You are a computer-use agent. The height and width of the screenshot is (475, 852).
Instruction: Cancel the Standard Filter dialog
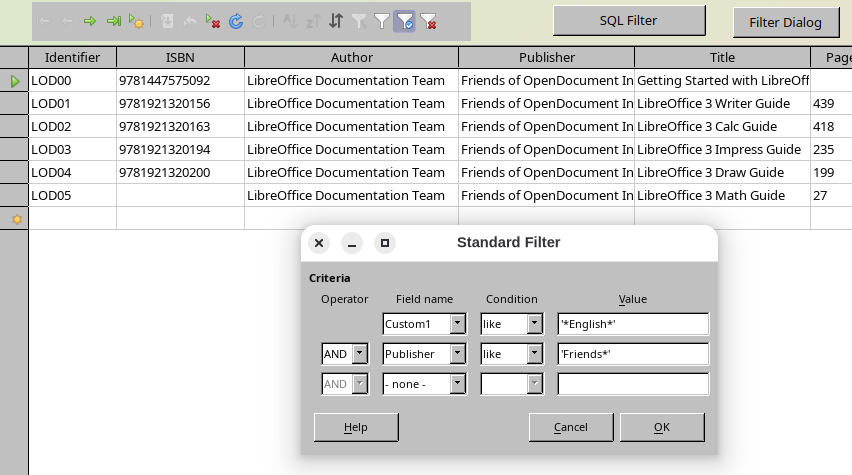coord(571,427)
